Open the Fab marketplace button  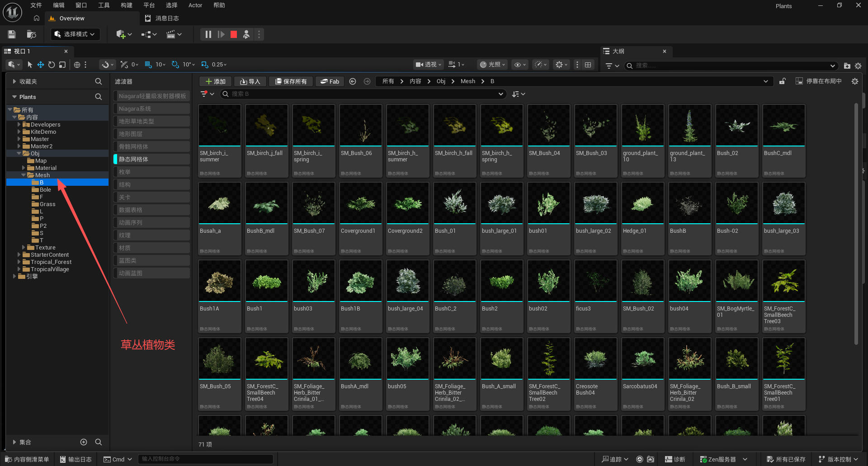tap(330, 81)
